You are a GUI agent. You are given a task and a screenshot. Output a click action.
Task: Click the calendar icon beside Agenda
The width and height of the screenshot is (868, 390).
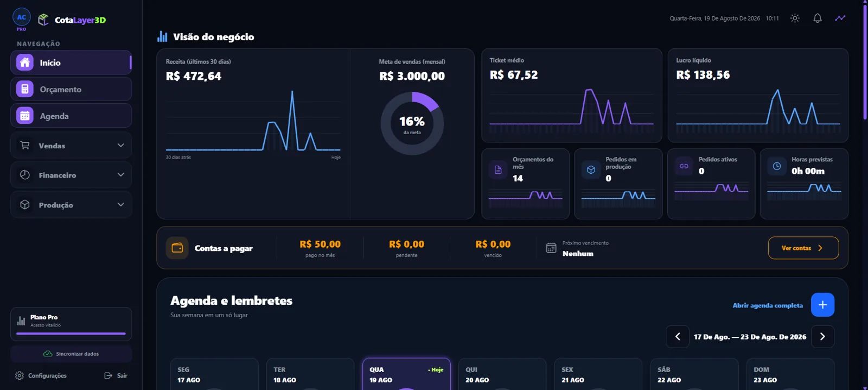coord(25,116)
